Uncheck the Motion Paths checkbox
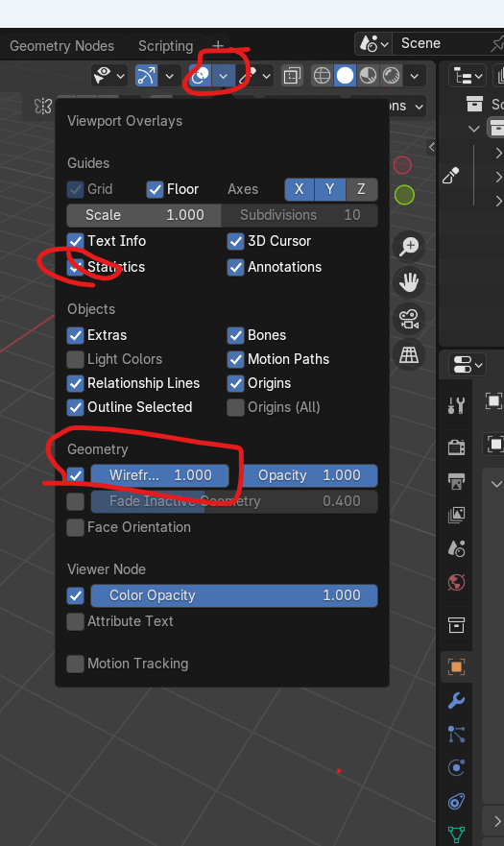The image size is (504, 846). [x=236, y=359]
